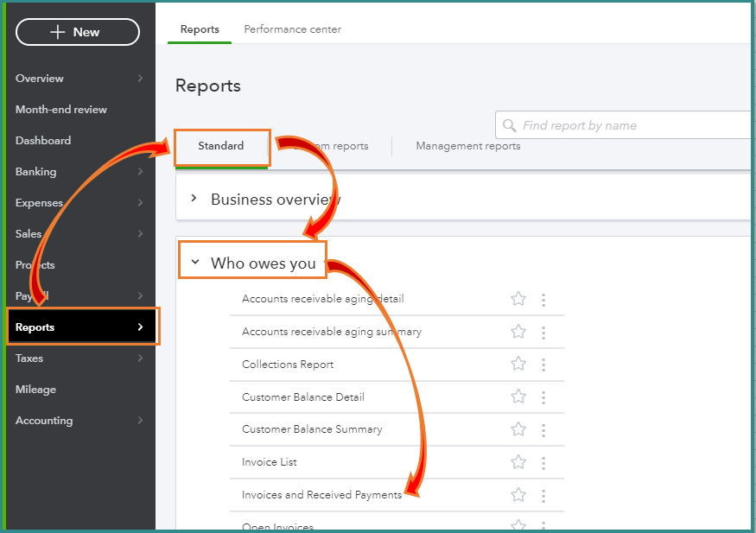Screen dimensions: 756x533
Task: Collapse the Who owes you section
Action: coord(195,263)
